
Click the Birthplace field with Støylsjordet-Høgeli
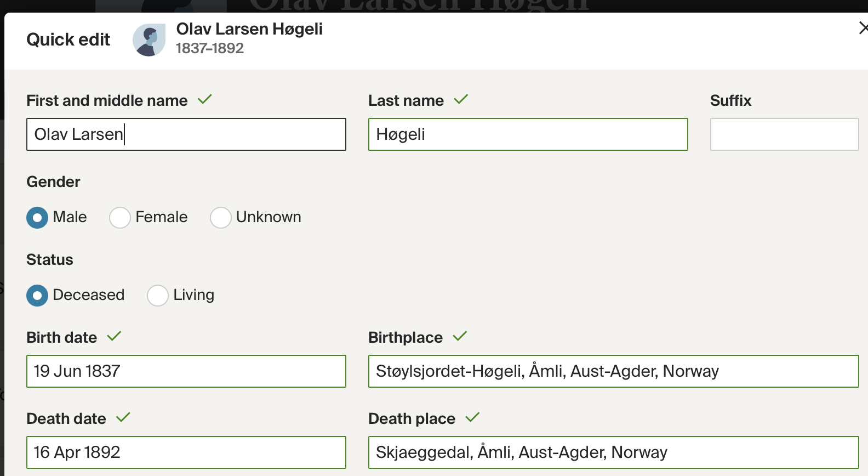tap(613, 371)
